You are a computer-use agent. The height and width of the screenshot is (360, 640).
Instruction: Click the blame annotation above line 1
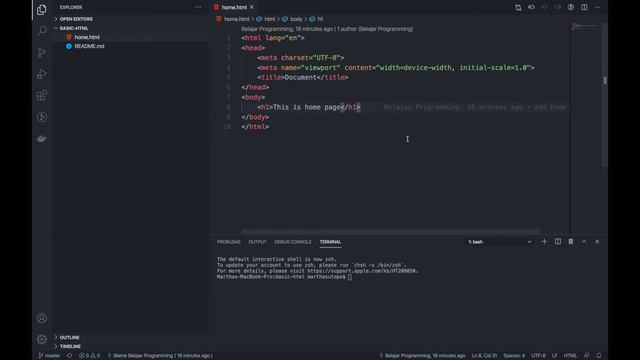coord(327,29)
